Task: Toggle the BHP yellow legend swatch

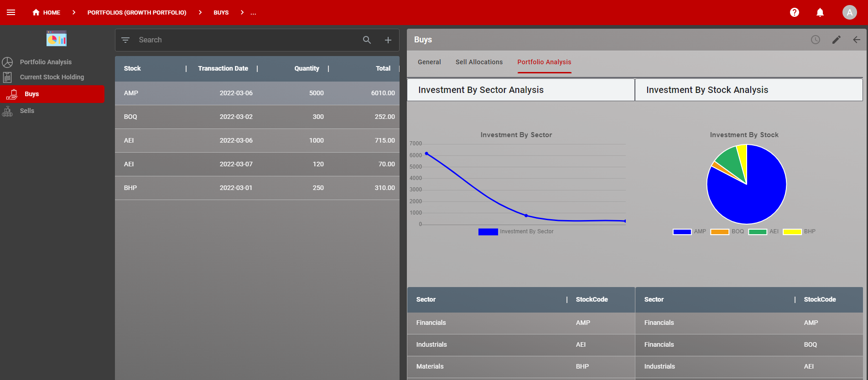Action: click(x=792, y=232)
